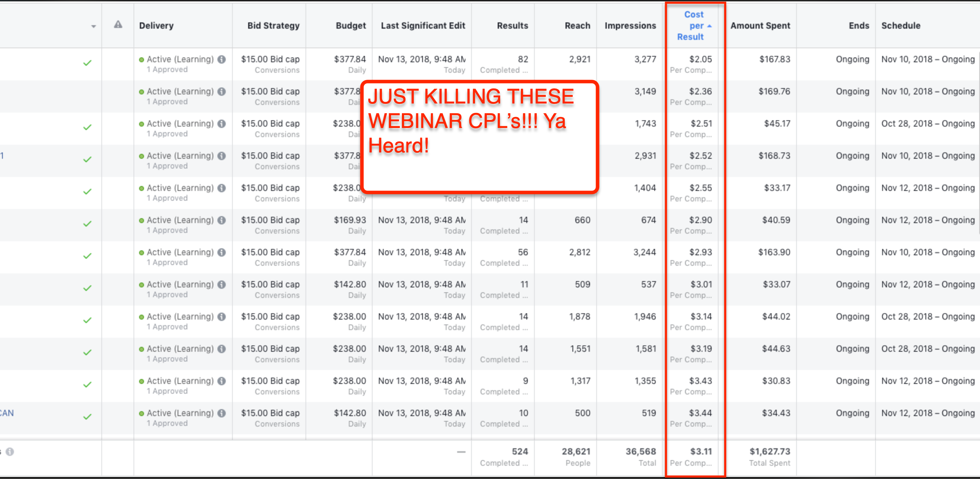The width and height of the screenshot is (980, 479).
Task: Click the 28,621 People total reach
Action: [576, 452]
